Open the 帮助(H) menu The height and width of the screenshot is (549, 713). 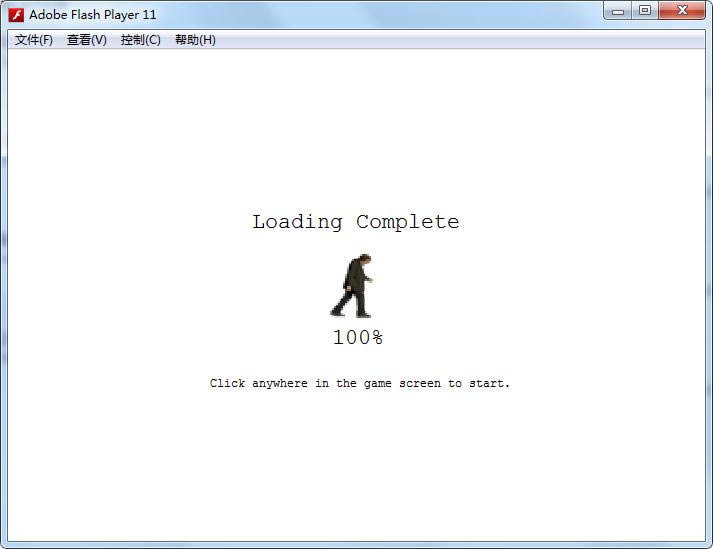pyautogui.click(x=195, y=40)
